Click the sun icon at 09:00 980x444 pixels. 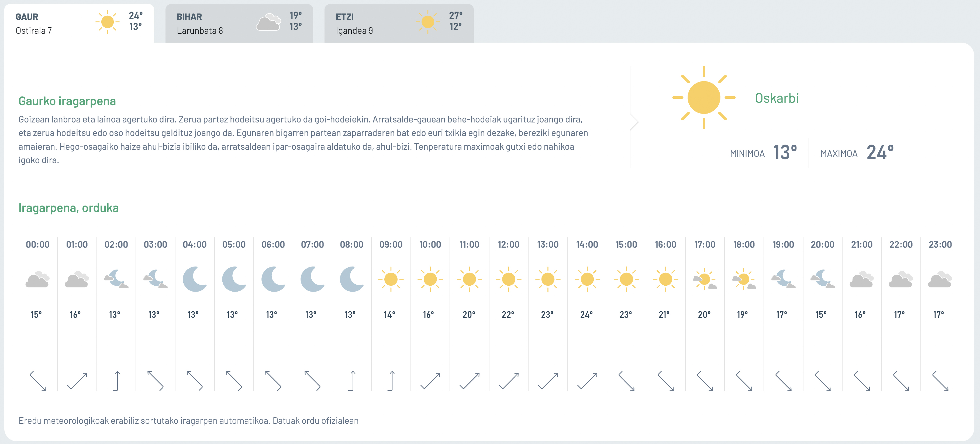point(391,279)
